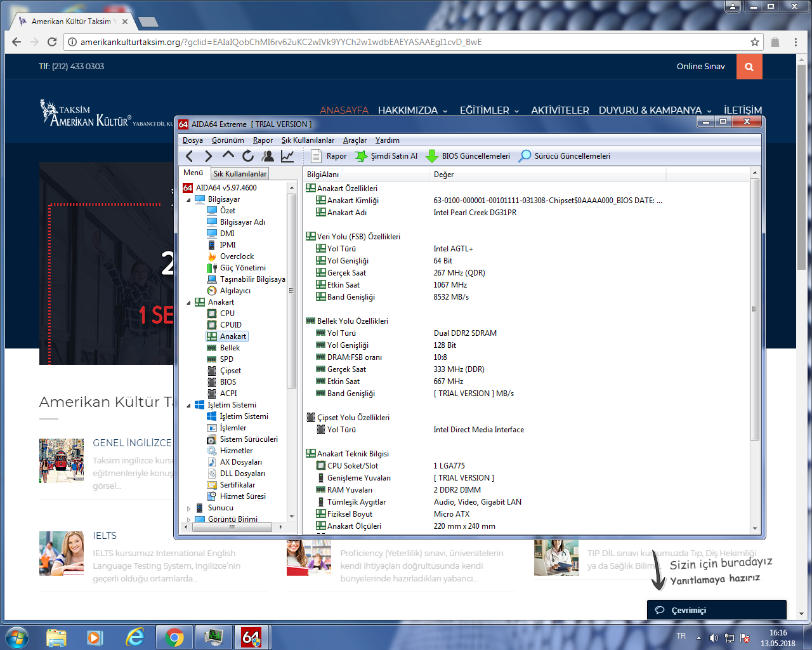Screen dimensions: 812x650
Task: Switch to the Sık Kullanılanlar tab
Action: [x=240, y=174]
